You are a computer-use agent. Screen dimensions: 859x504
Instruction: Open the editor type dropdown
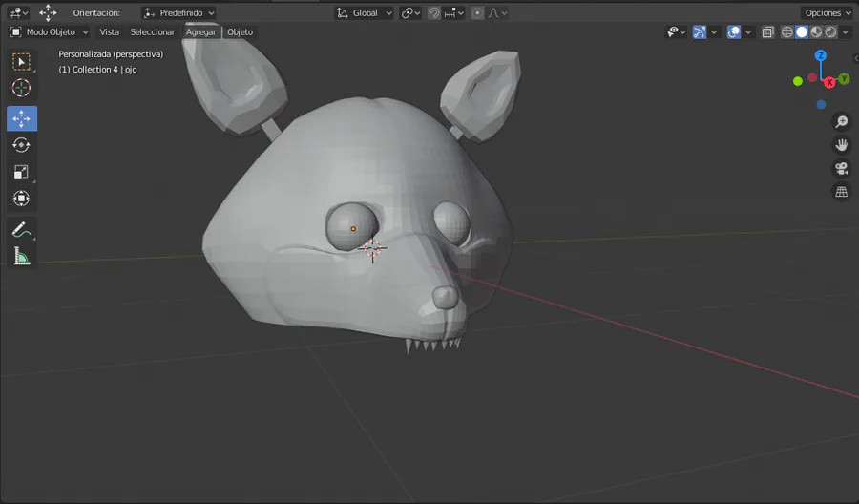point(18,12)
